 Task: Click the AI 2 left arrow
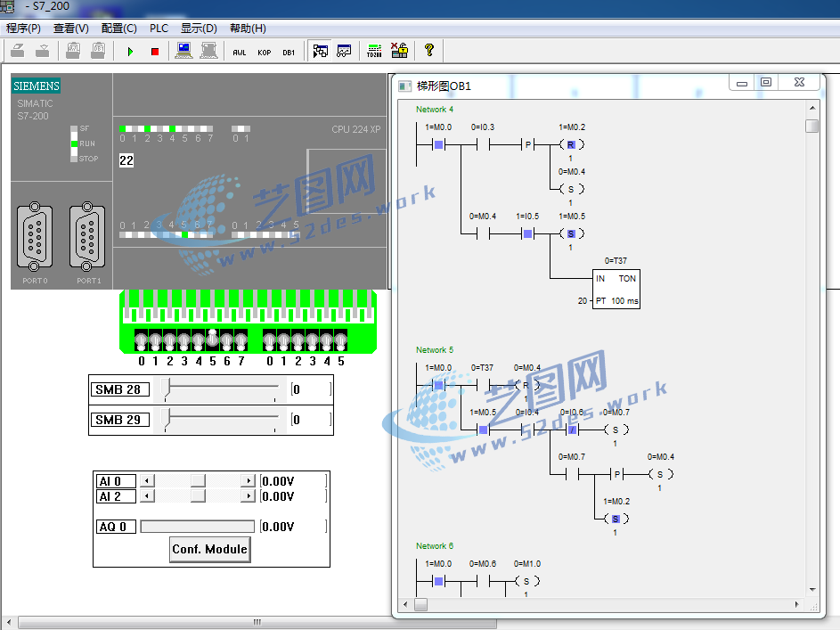[x=147, y=496]
